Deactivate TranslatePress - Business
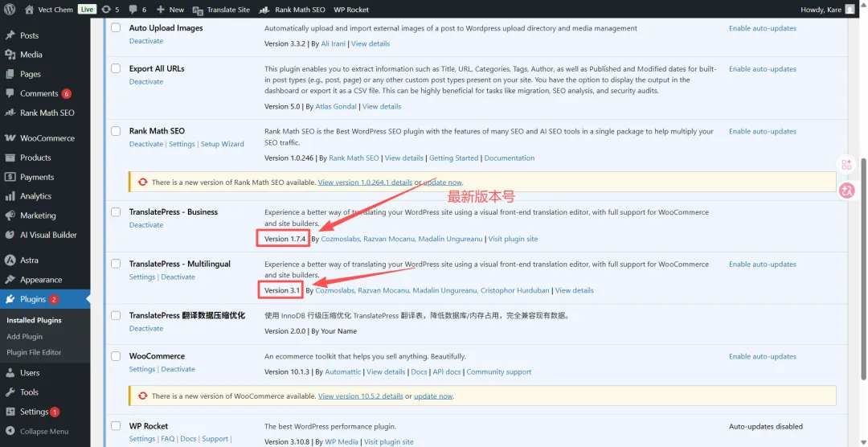 146,225
